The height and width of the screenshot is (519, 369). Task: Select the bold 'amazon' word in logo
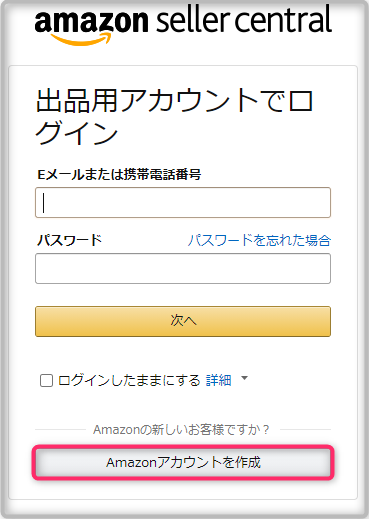point(91,21)
